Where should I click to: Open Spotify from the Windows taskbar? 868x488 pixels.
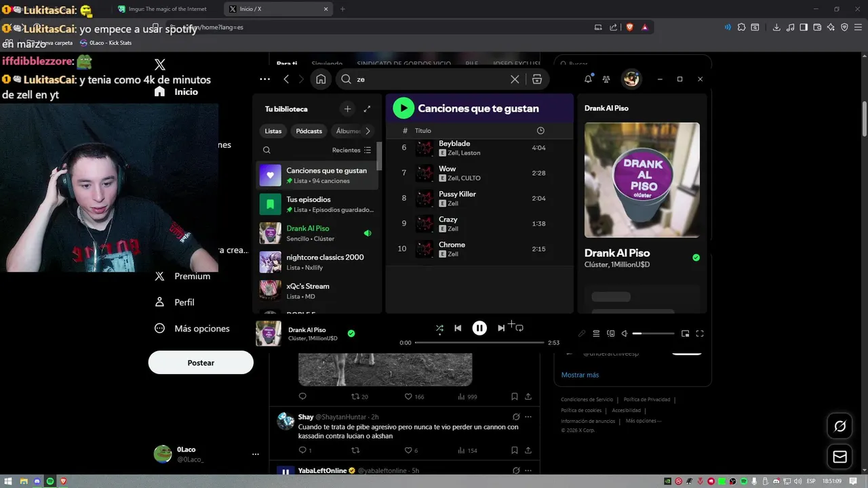[51, 481]
